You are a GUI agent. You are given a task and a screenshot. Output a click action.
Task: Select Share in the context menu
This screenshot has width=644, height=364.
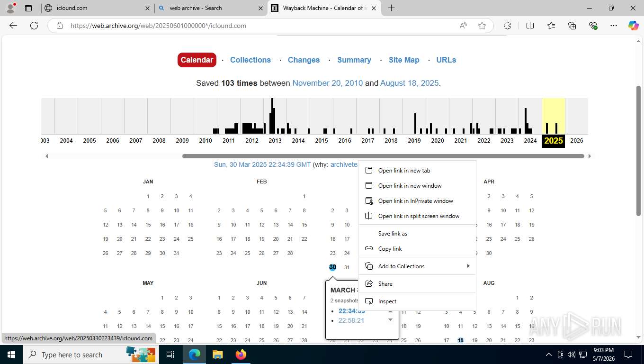tap(417, 284)
